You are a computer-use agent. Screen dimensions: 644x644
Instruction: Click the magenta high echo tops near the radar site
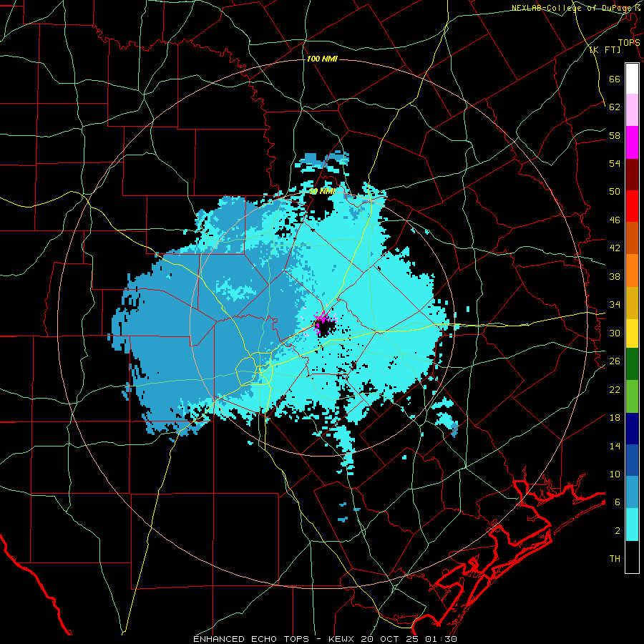322,318
